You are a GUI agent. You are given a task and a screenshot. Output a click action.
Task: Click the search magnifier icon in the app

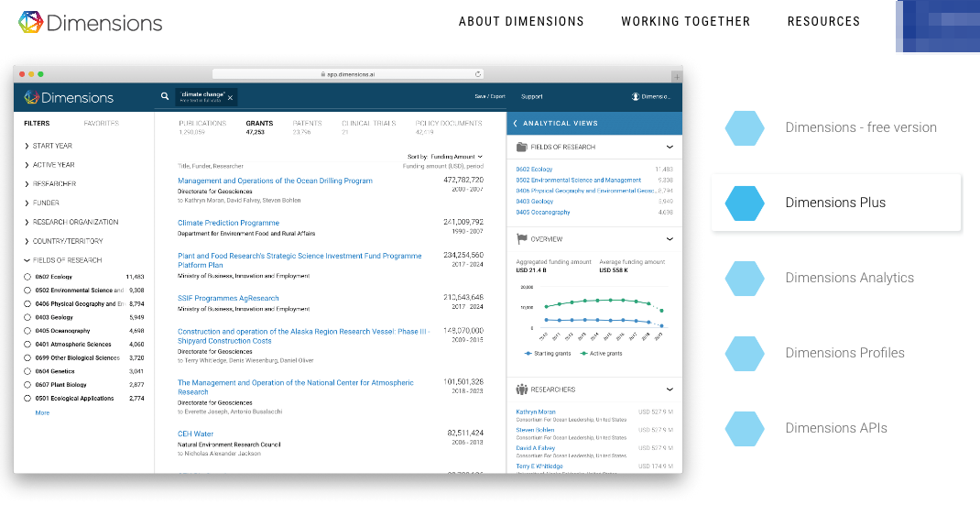pos(165,96)
